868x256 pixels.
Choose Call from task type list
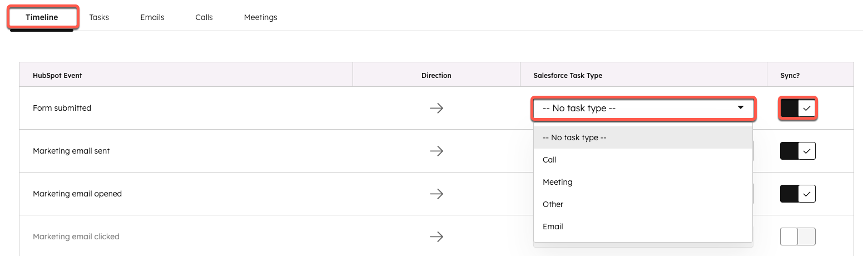click(x=549, y=160)
